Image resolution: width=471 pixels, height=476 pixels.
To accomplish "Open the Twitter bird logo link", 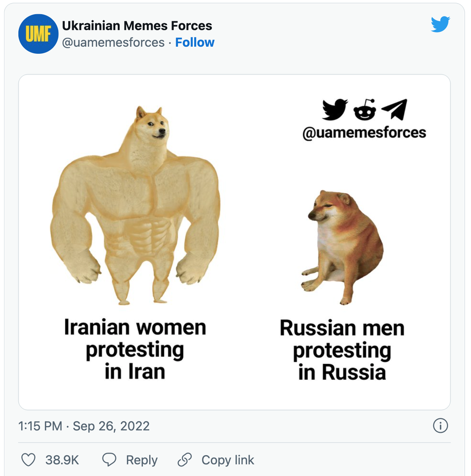I will click(440, 24).
